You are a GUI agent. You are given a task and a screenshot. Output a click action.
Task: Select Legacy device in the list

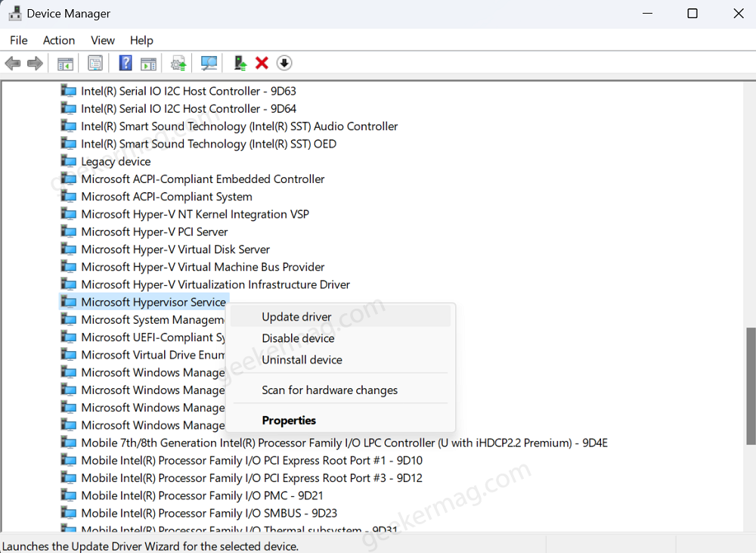click(x=116, y=162)
